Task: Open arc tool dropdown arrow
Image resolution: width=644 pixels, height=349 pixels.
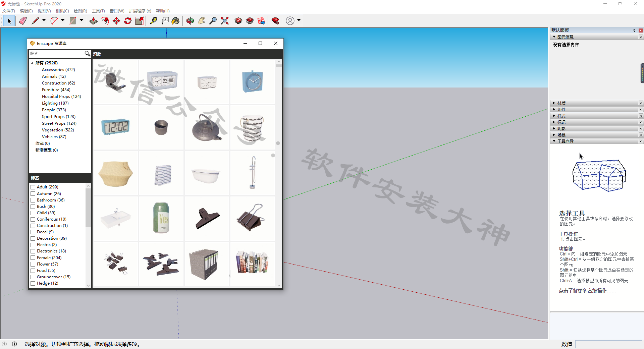Action: coord(63,20)
